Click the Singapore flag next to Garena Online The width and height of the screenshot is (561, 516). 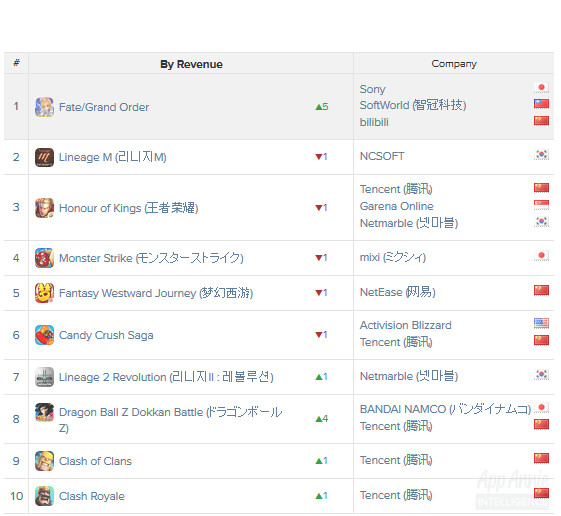(541, 205)
